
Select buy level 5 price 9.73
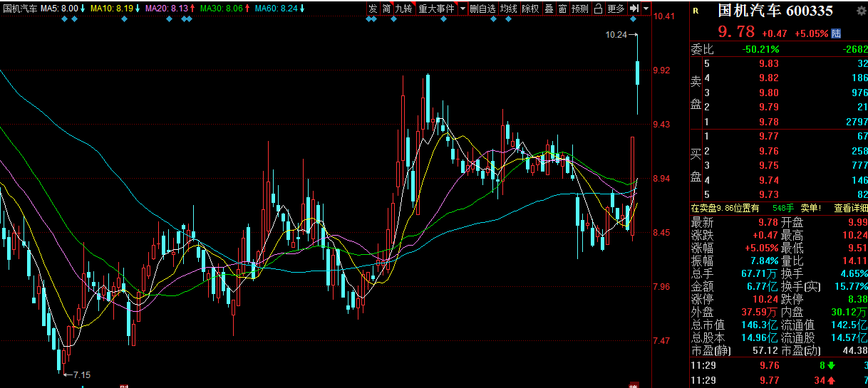[x=769, y=194]
